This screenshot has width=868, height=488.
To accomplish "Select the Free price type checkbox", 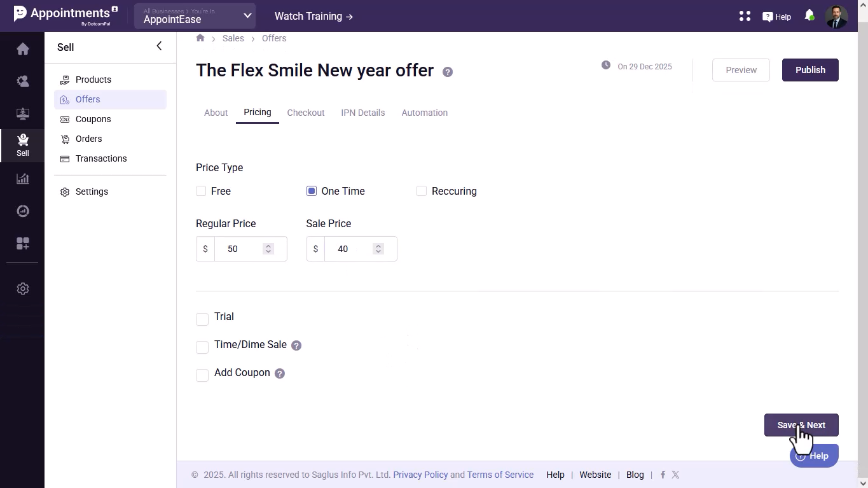I will 201,191.
